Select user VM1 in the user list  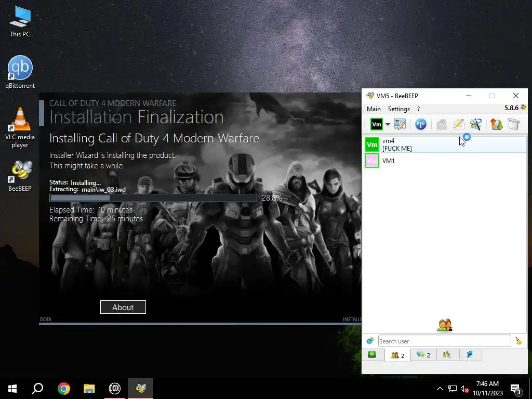click(445, 161)
